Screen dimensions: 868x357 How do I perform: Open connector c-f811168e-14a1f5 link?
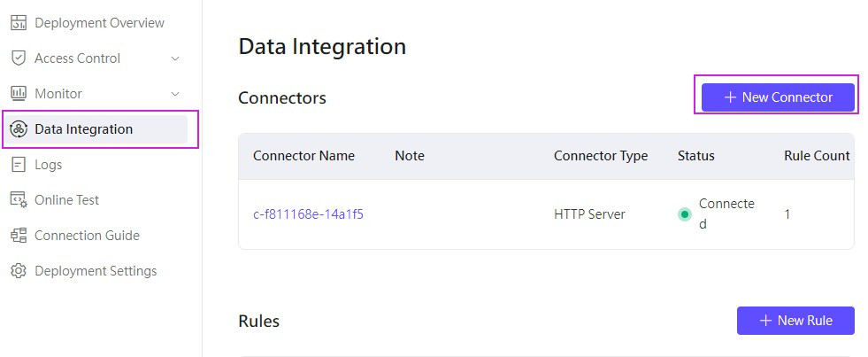pos(308,214)
